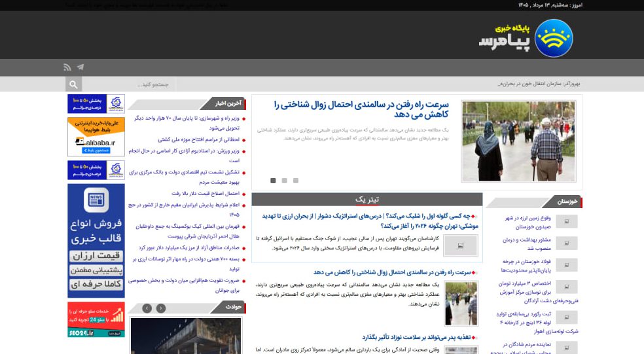
Task: Open the featured slider photo of elderly walkers
Action: [518, 141]
